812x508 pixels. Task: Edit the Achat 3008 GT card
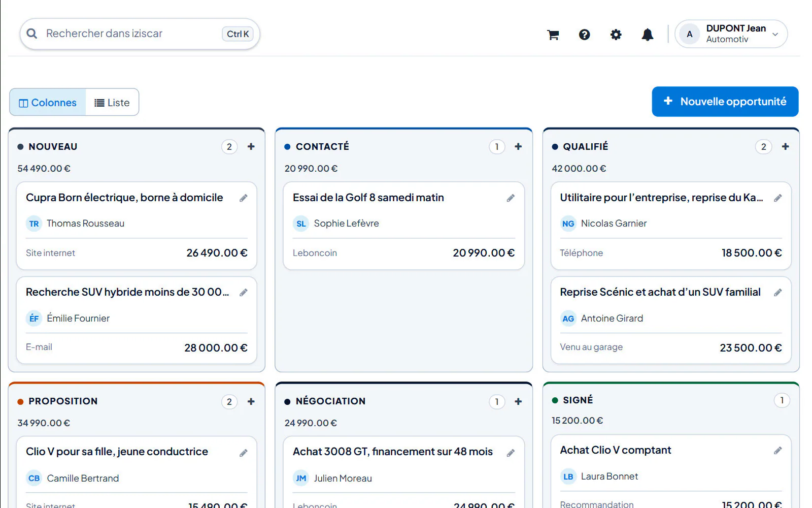[x=511, y=453]
